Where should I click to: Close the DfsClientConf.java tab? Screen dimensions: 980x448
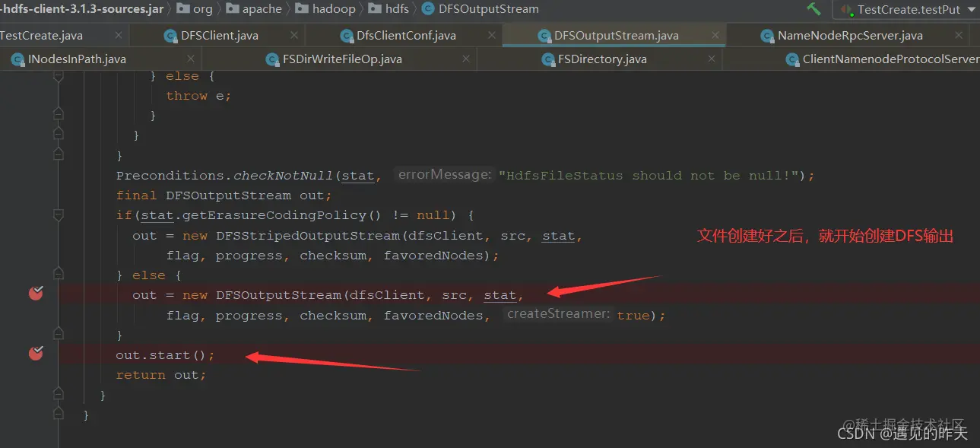tap(492, 35)
